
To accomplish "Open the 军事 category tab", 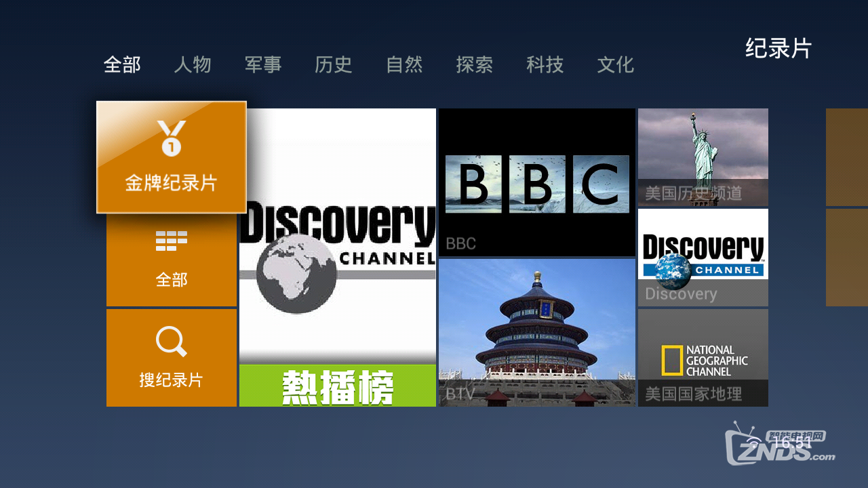I will (263, 65).
